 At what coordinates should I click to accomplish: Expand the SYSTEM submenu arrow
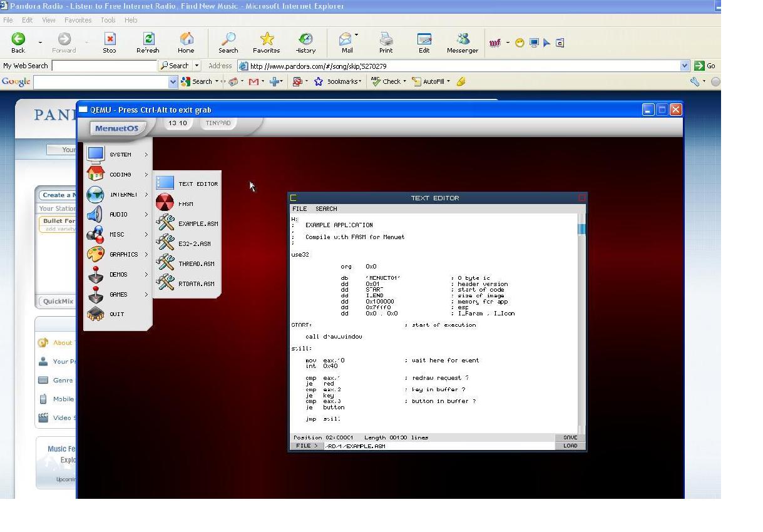146,155
